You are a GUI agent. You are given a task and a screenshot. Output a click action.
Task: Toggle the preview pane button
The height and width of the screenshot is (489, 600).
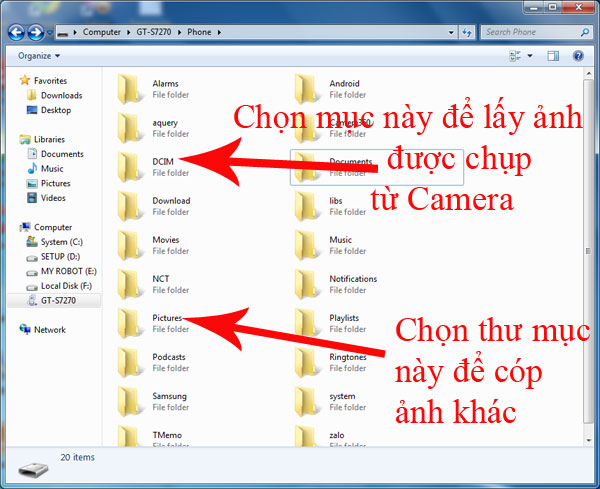tap(553, 56)
